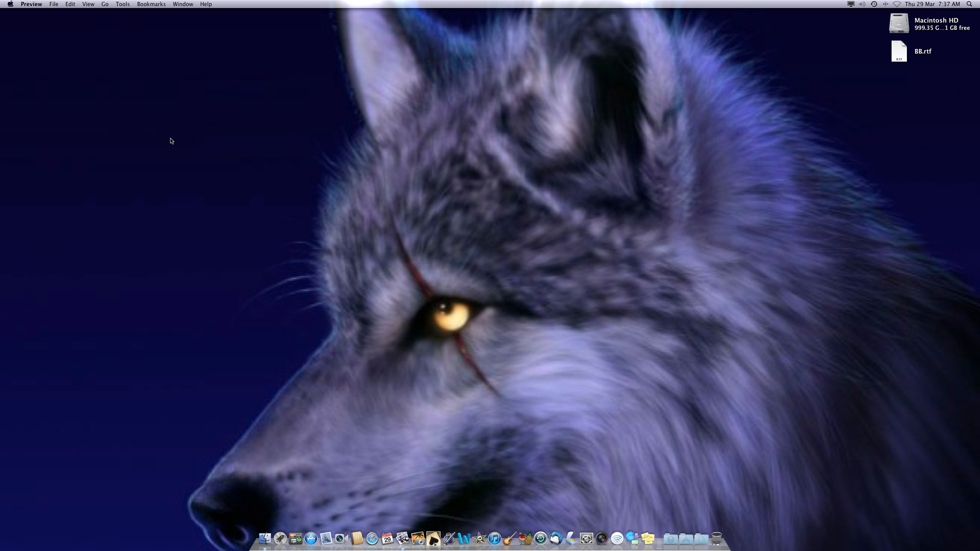980x551 pixels.
Task: Open the Apple menu
Action: [x=10, y=4]
